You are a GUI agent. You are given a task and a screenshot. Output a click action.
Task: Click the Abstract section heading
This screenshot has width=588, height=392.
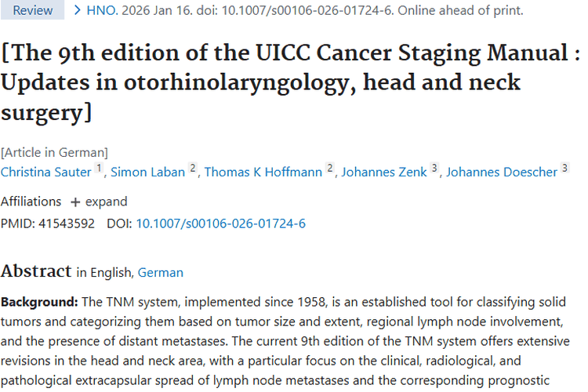point(36,271)
